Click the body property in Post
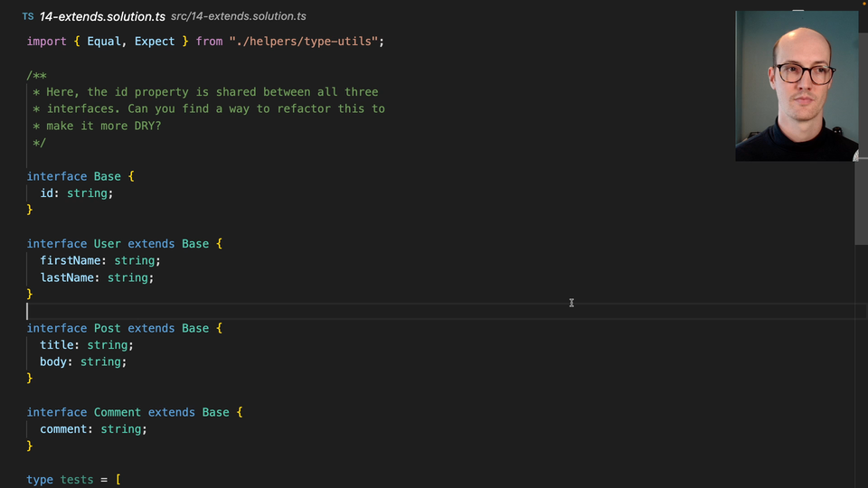868x488 pixels. click(53, 361)
